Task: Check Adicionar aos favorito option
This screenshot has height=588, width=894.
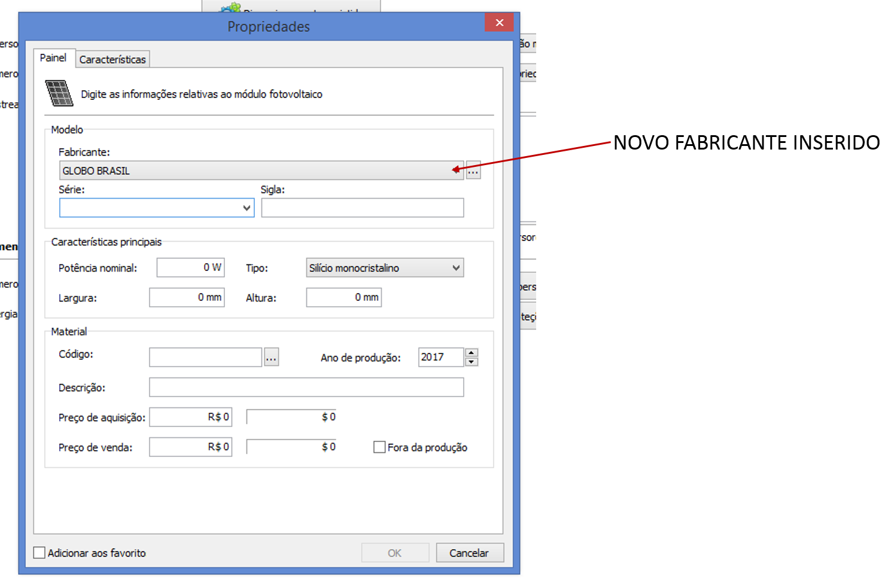Action: (x=39, y=553)
